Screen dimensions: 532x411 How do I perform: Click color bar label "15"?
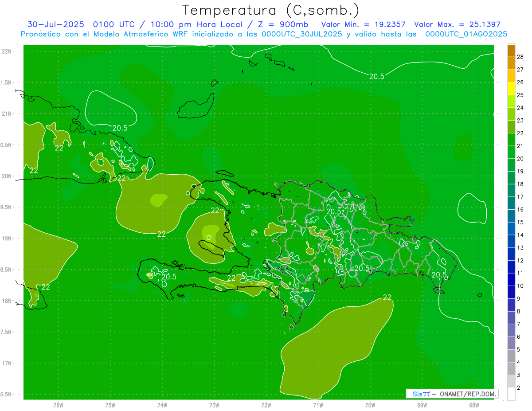click(520, 222)
